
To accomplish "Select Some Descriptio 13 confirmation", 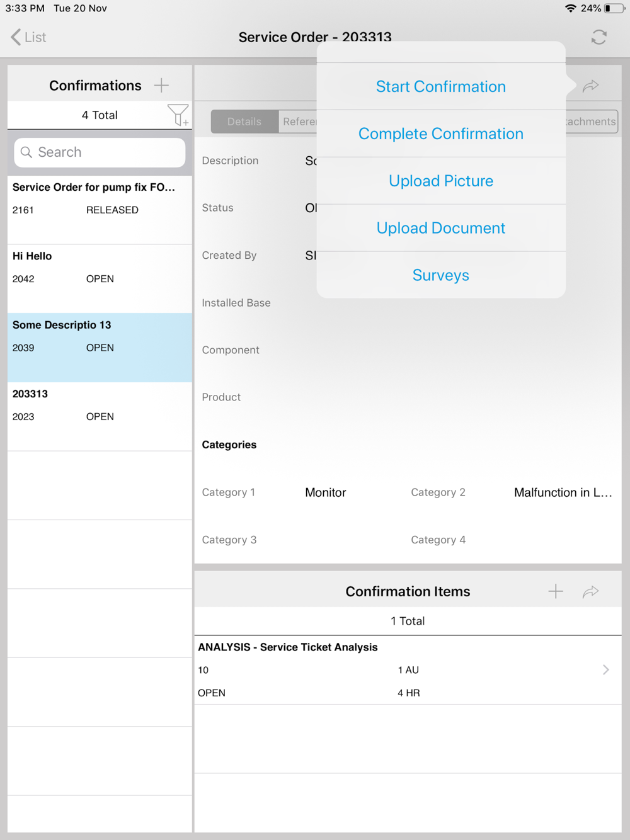I will [100, 348].
